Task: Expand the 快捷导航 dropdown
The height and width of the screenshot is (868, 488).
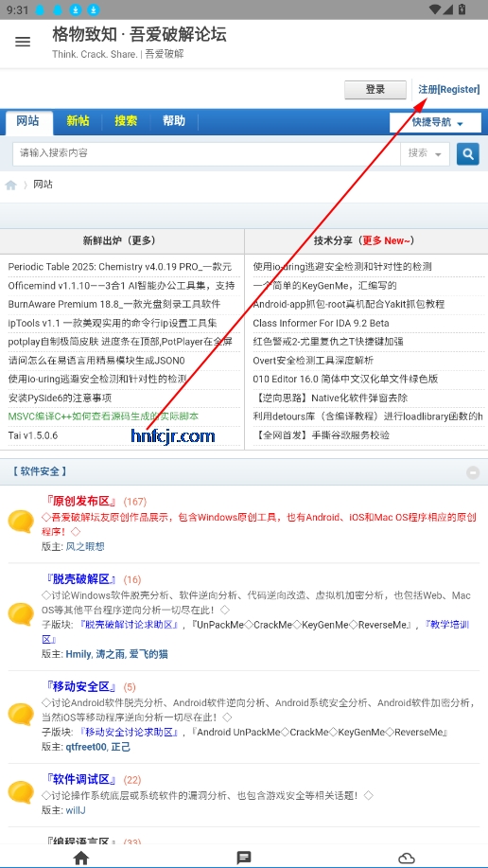Action: pyautogui.click(x=435, y=122)
